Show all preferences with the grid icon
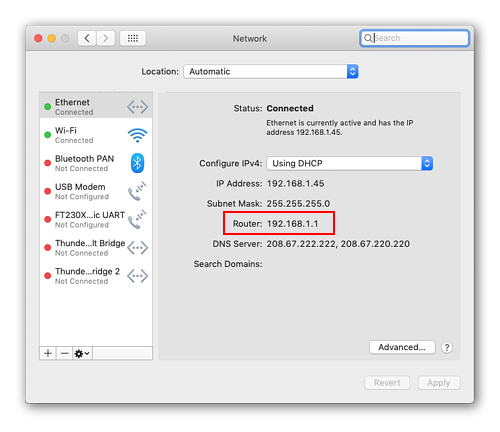Image resolution: width=500 pixels, height=432 pixels. pyautogui.click(x=133, y=38)
